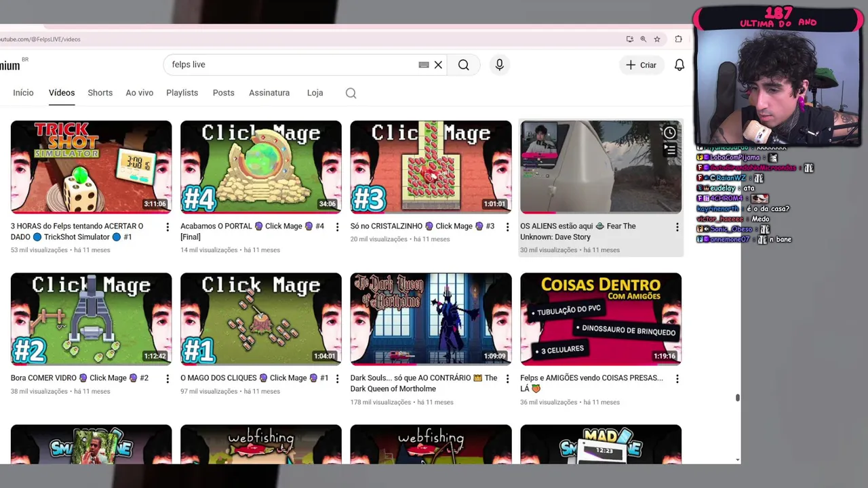Clear the search field with the X icon

438,65
